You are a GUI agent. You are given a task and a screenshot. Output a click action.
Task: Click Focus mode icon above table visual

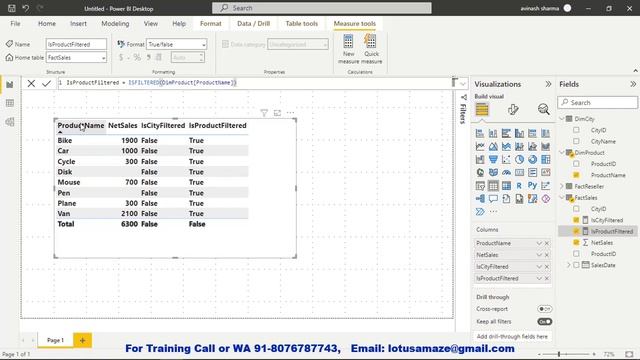coord(277,113)
